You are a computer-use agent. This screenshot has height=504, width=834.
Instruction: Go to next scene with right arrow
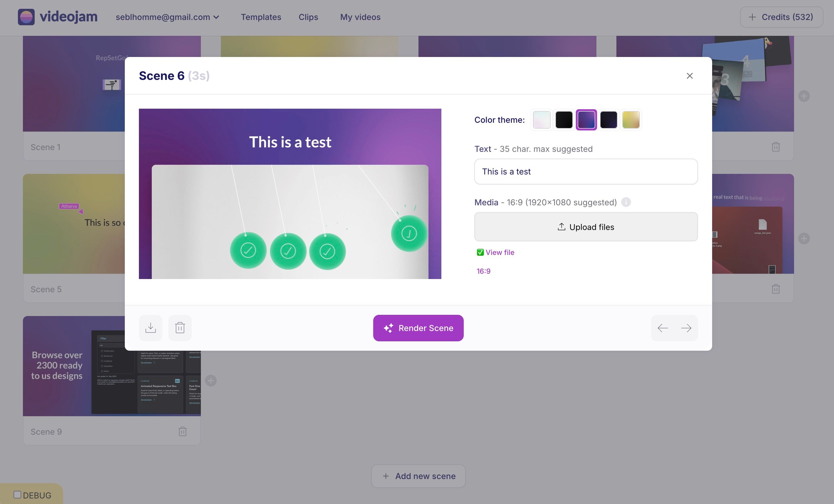[686, 328]
